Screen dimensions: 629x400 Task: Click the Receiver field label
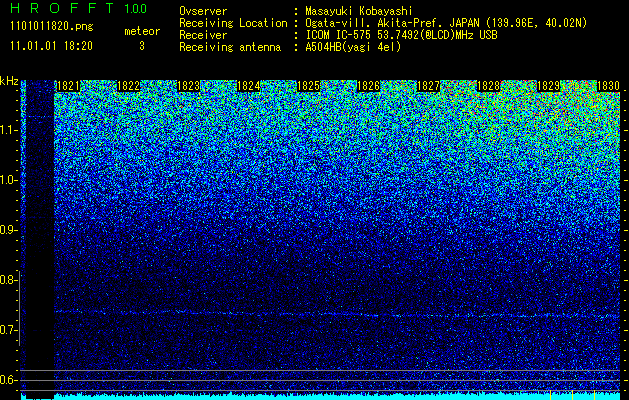point(203,35)
